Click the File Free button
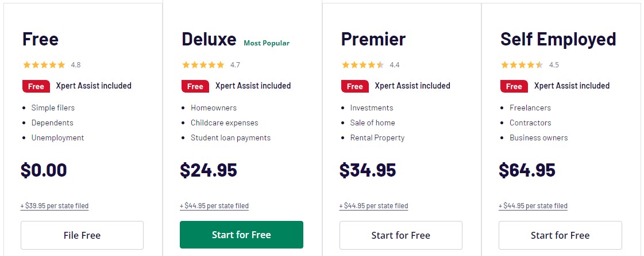This screenshot has width=644, height=256. [x=82, y=235]
